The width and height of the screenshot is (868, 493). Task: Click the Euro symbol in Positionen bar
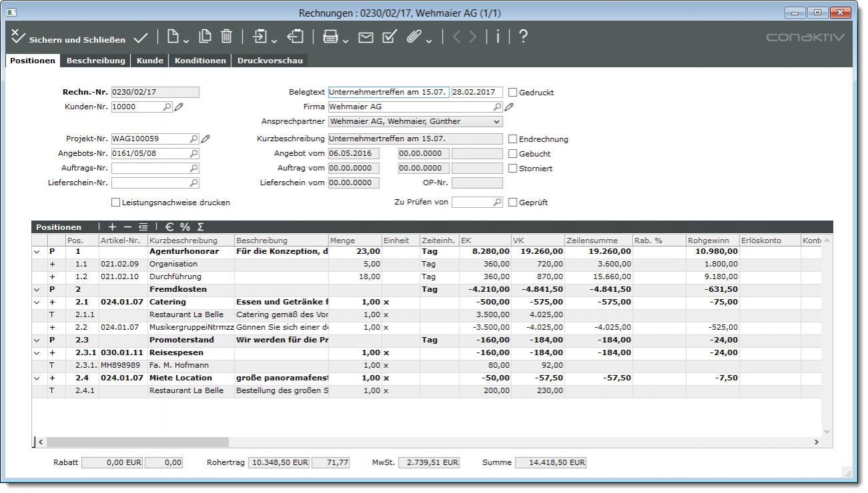[x=169, y=227]
